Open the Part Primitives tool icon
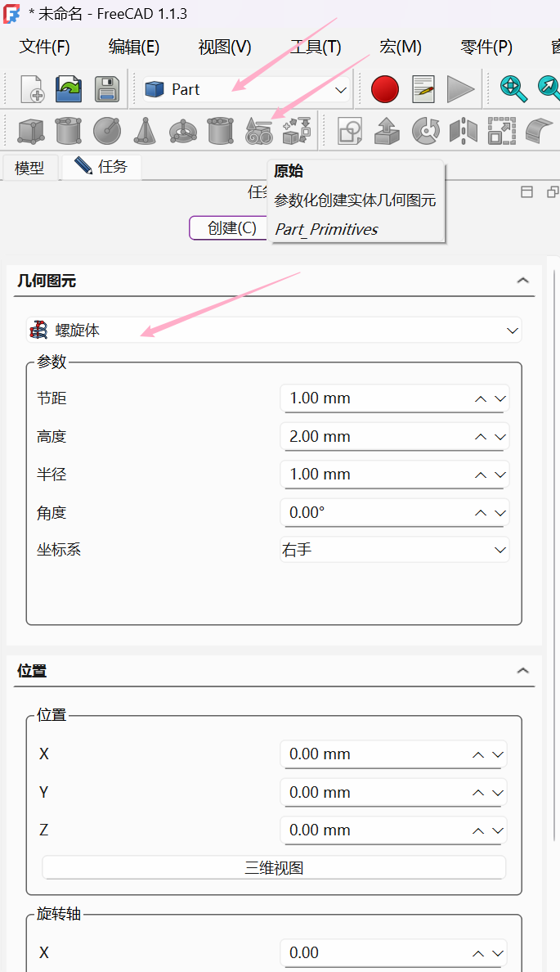The image size is (560, 972). (259, 131)
